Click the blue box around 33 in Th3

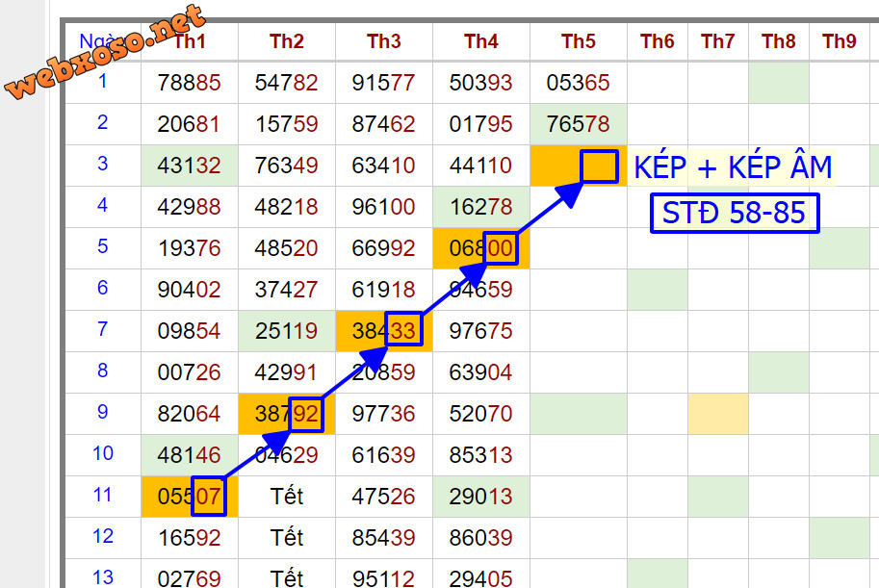403,330
